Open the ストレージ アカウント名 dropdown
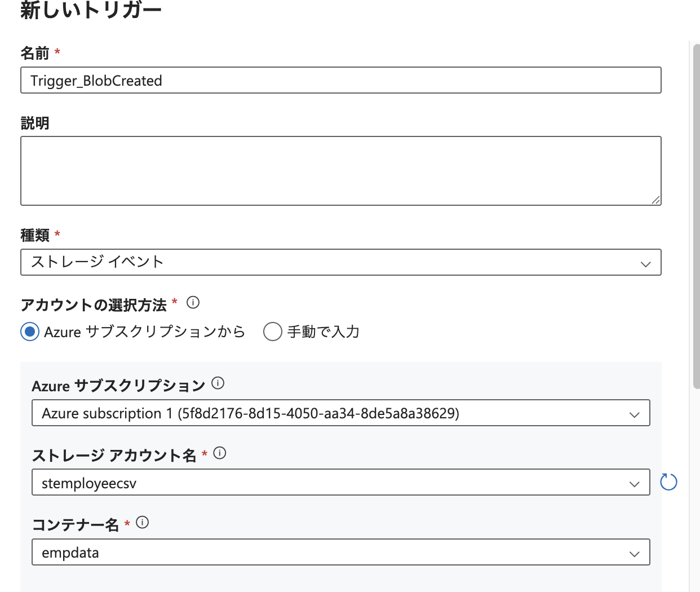 (x=636, y=482)
